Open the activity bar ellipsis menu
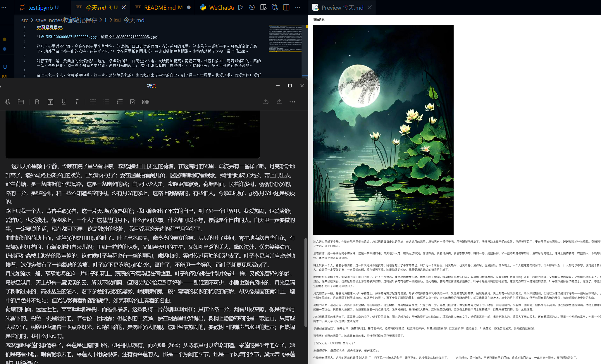Image resolution: width=601 pixels, height=364 pixels. click(x=4, y=7)
